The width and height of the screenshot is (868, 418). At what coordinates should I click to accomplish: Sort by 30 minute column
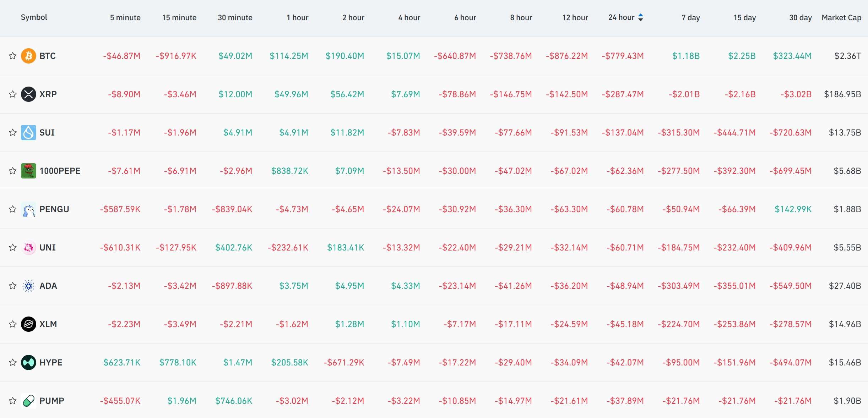coord(235,17)
